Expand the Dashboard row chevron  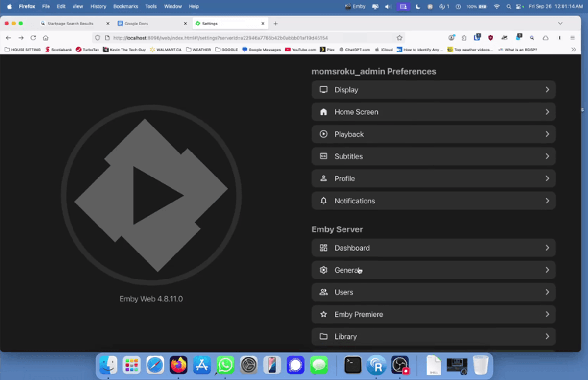click(x=547, y=248)
